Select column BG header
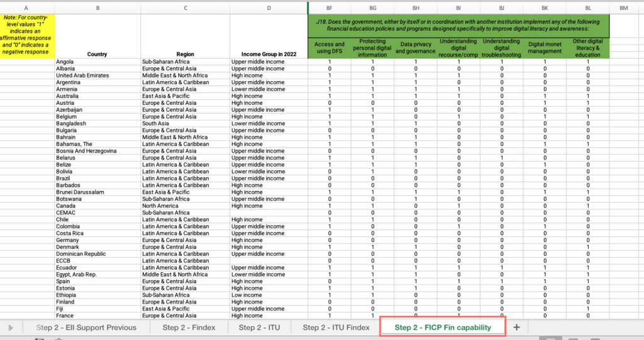Image resolution: width=644 pixels, height=340 pixels. pos(372,8)
